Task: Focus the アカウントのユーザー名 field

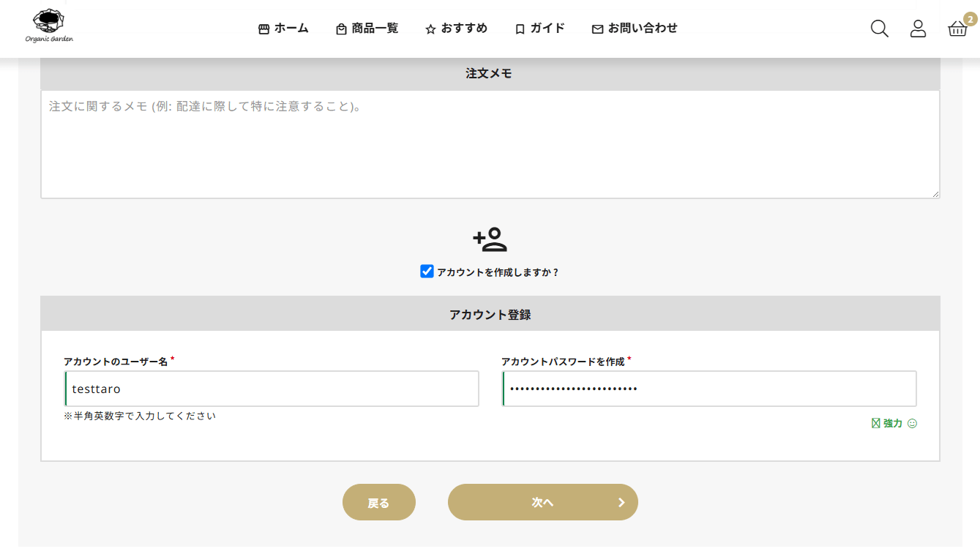Action: [x=272, y=389]
